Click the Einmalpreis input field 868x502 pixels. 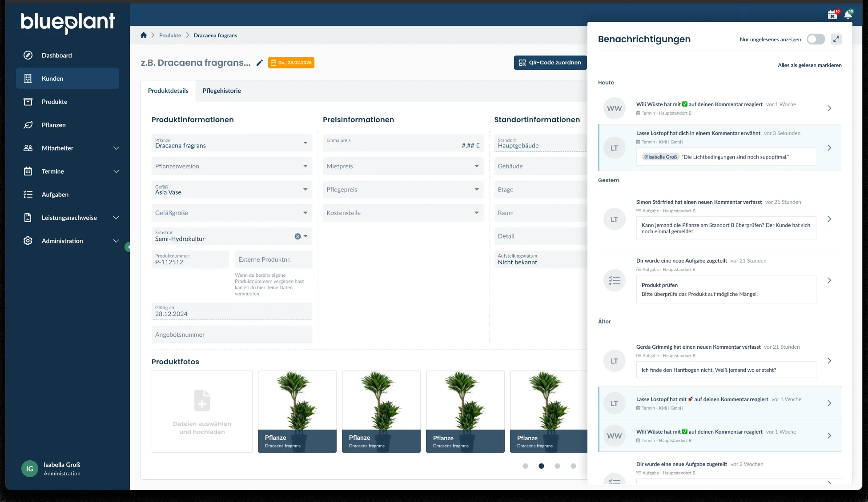403,143
